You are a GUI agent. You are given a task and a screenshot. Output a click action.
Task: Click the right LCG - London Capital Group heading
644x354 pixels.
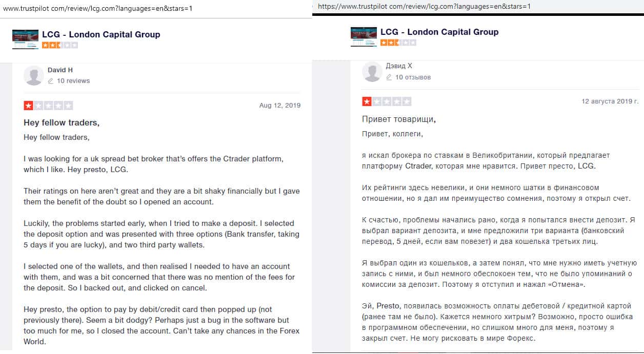439,32
